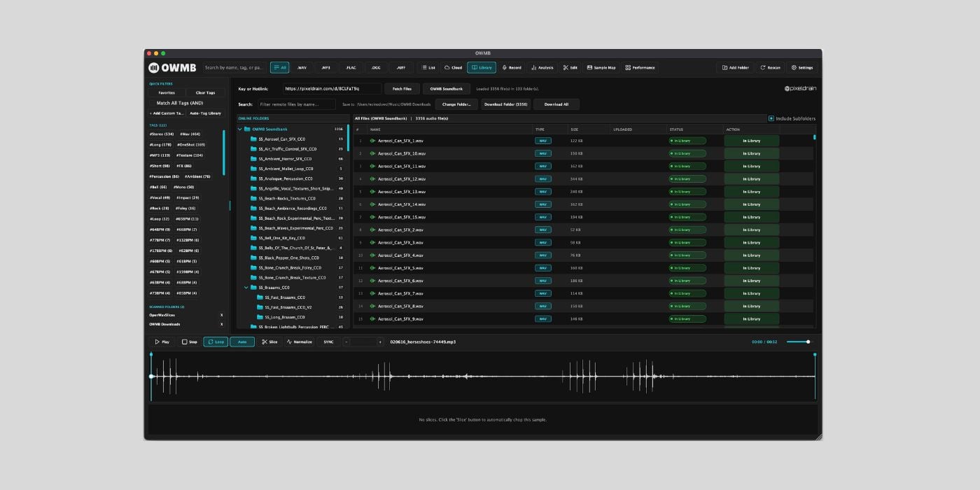Image resolution: width=980 pixels, height=490 pixels.
Task: Toggle Loop playback
Action: pos(216,342)
